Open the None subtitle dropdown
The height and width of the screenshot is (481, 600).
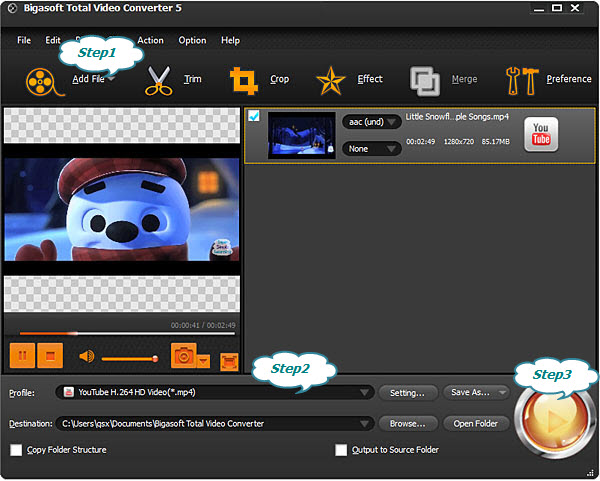pyautogui.click(x=372, y=148)
